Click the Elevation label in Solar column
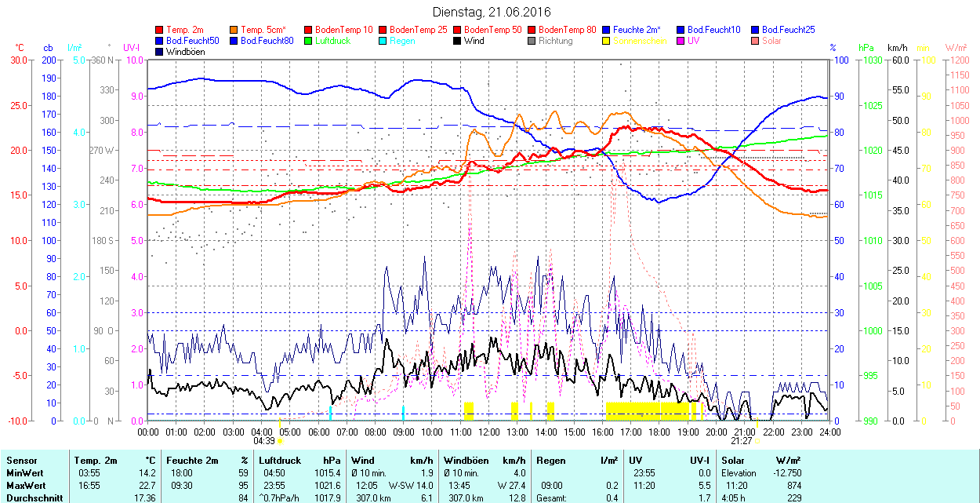Viewport: 980px width, 503px height. point(739,473)
